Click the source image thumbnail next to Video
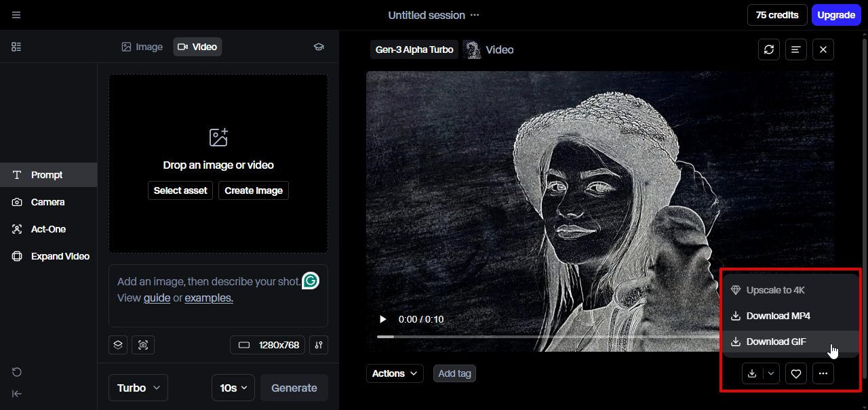 pos(473,49)
